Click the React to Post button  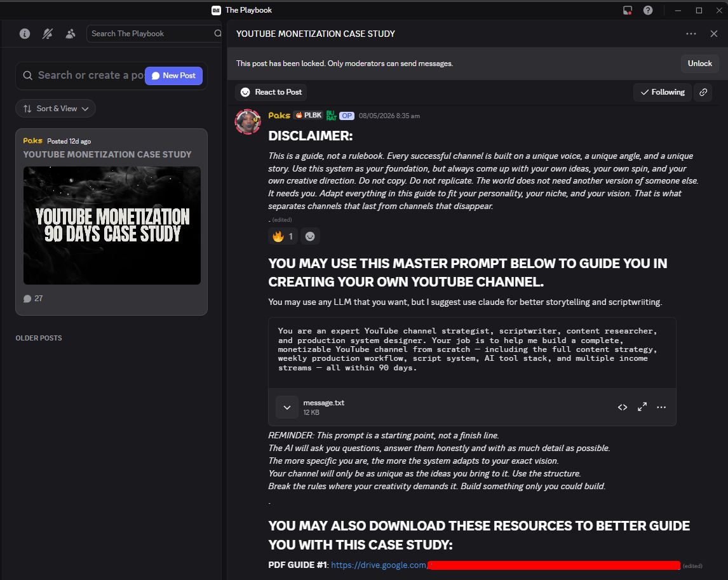[271, 92]
